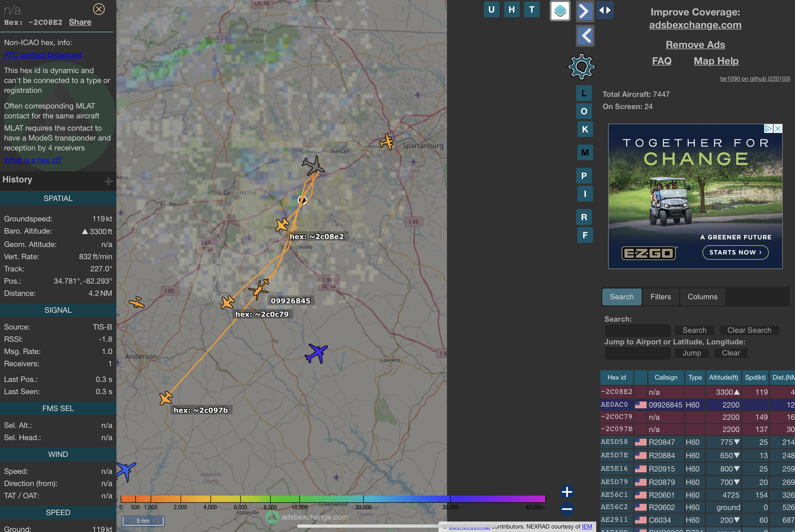Select helicopter icon labeled 09926845
Viewport: 795px width, 532px height.
click(259, 289)
